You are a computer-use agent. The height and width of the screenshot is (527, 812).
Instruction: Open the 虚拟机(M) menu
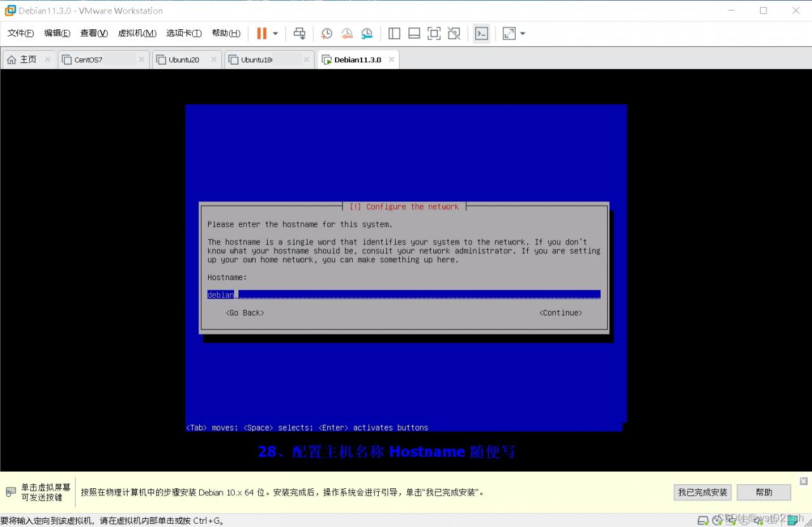coord(137,34)
